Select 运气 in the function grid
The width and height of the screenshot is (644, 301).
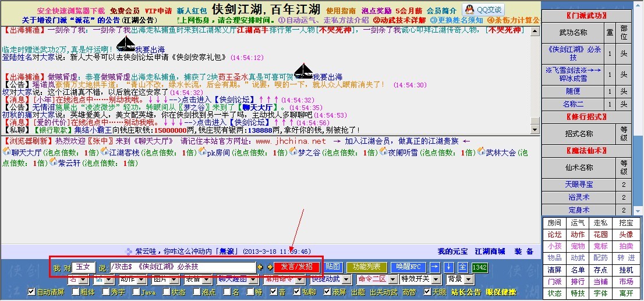(578, 223)
